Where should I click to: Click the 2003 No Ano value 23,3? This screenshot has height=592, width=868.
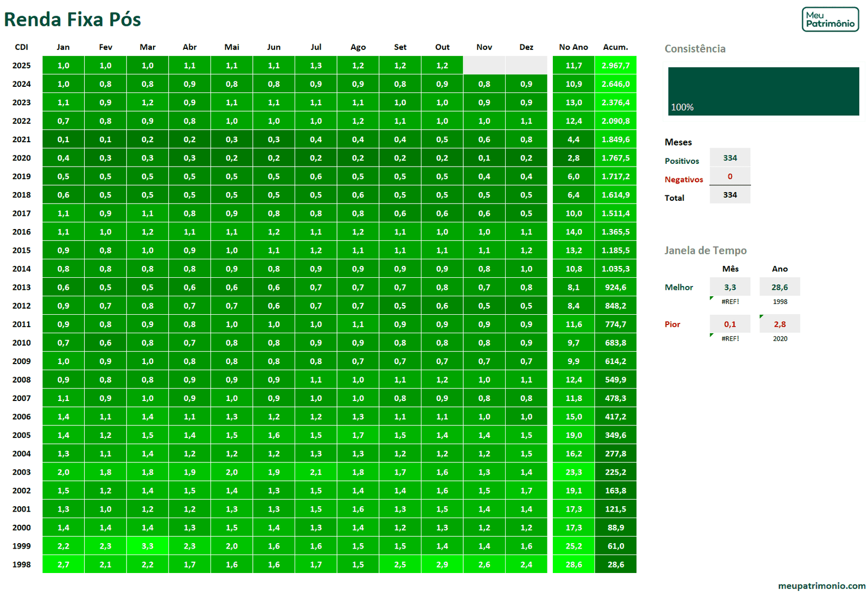click(573, 472)
